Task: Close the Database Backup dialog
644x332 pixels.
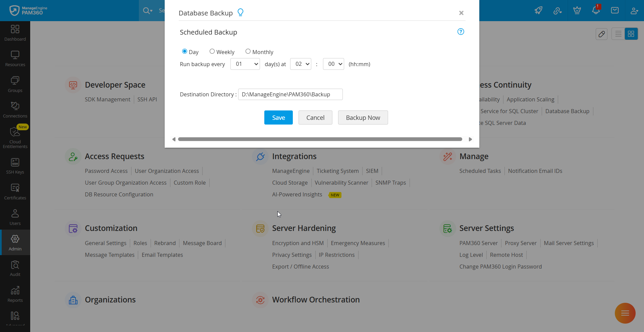Action: [x=461, y=13]
